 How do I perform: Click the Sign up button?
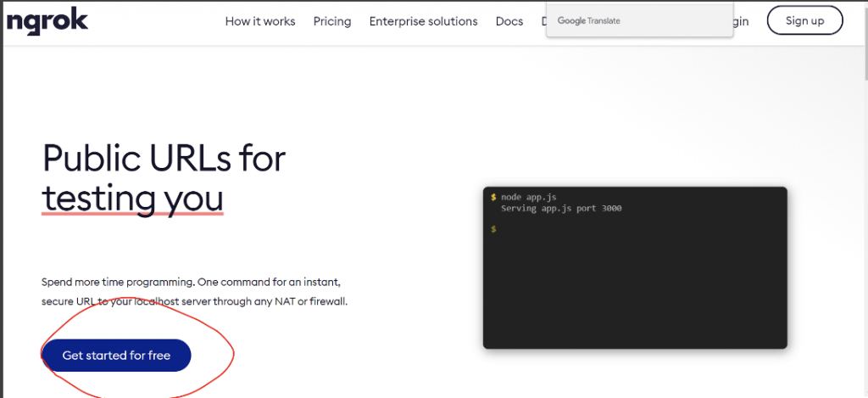point(805,20)
